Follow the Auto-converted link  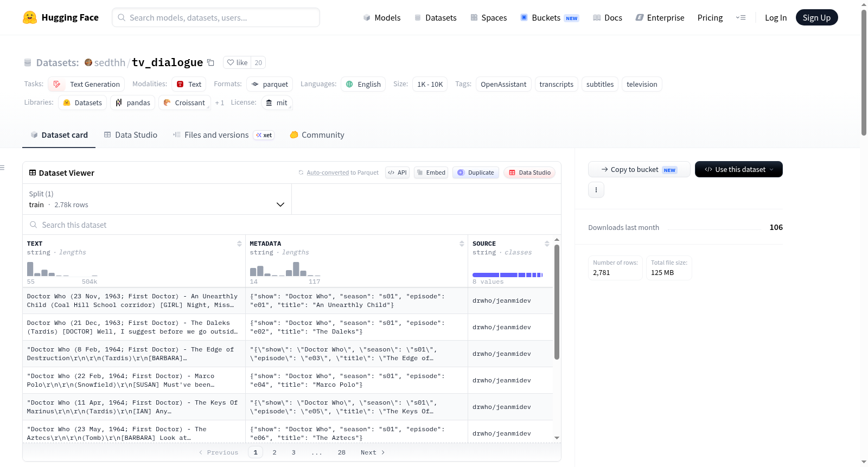point(328,172)
